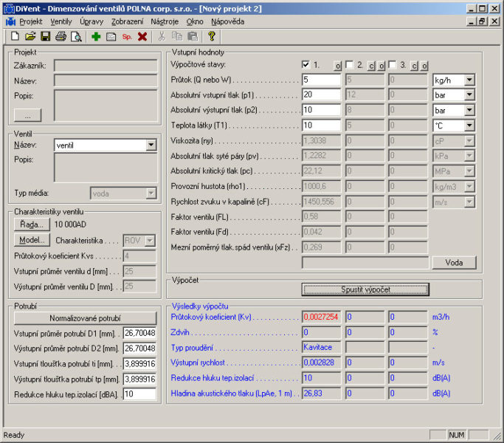The width and height of the screenshot is (504, 443).
Task: Click the Spustit výpočet button
Action: [365, 289]
